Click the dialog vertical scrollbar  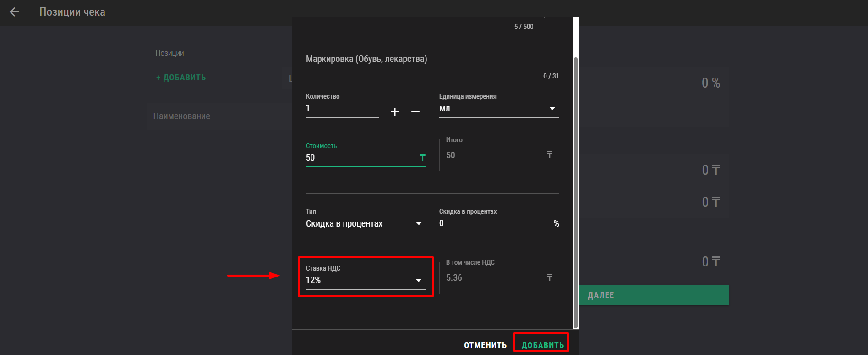pyautogui.click(x=575, y=193)
